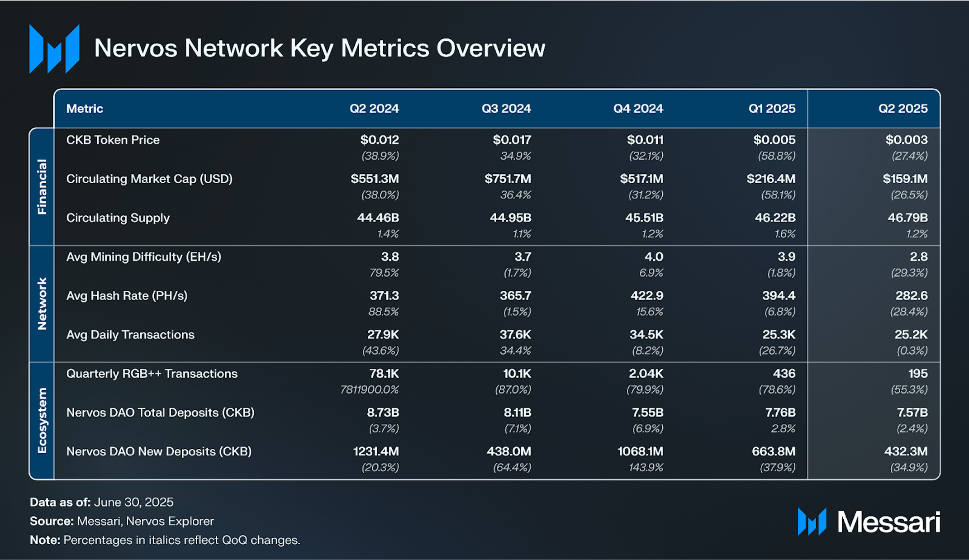This screenshot has width=969, height=560.
Task: Click the '4.0' mining difficulty value
Action: click(654, 257)
